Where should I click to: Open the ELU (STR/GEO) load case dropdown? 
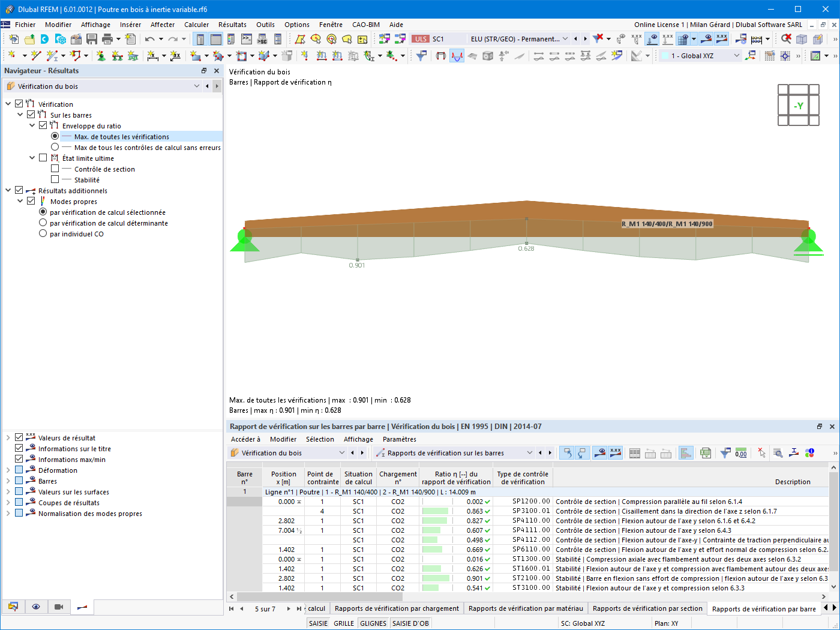(x=565, y=39)
